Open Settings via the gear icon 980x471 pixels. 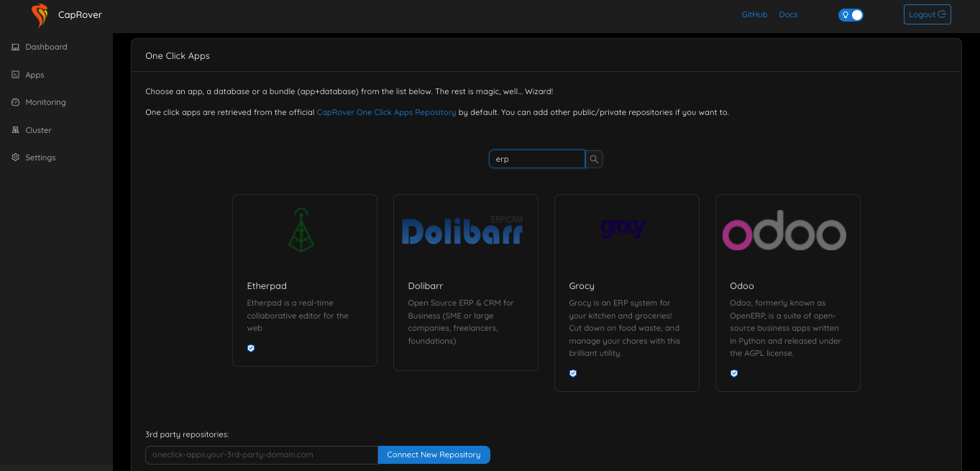coord(15,157)
